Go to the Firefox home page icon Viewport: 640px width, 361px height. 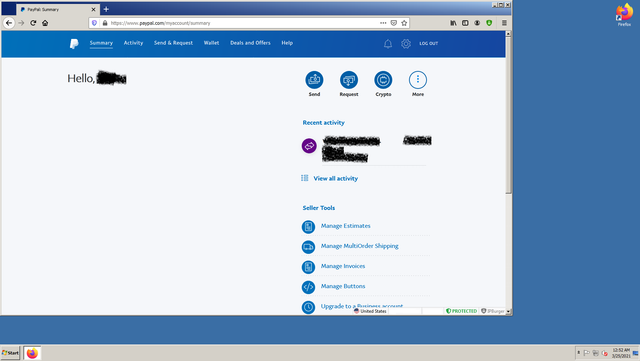pyautogui.click(x=45, y=23)
